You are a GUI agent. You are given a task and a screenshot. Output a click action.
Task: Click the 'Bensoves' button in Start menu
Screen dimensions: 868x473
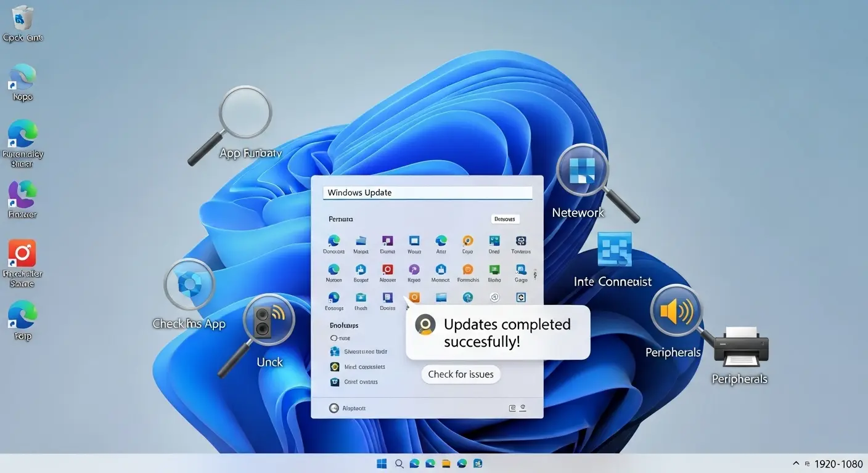[506, 219]
